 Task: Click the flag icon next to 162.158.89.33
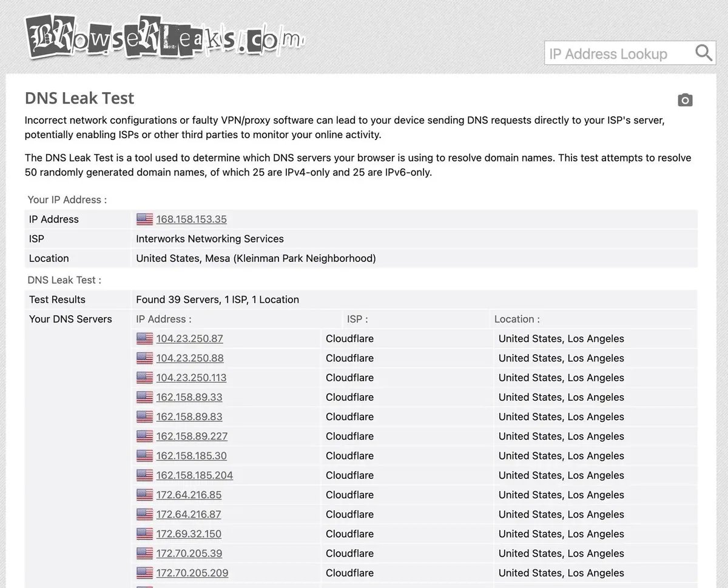144,398
